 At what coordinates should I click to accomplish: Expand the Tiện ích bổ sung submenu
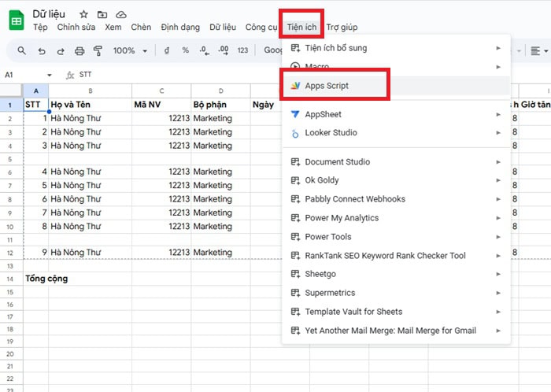point(498,48)
